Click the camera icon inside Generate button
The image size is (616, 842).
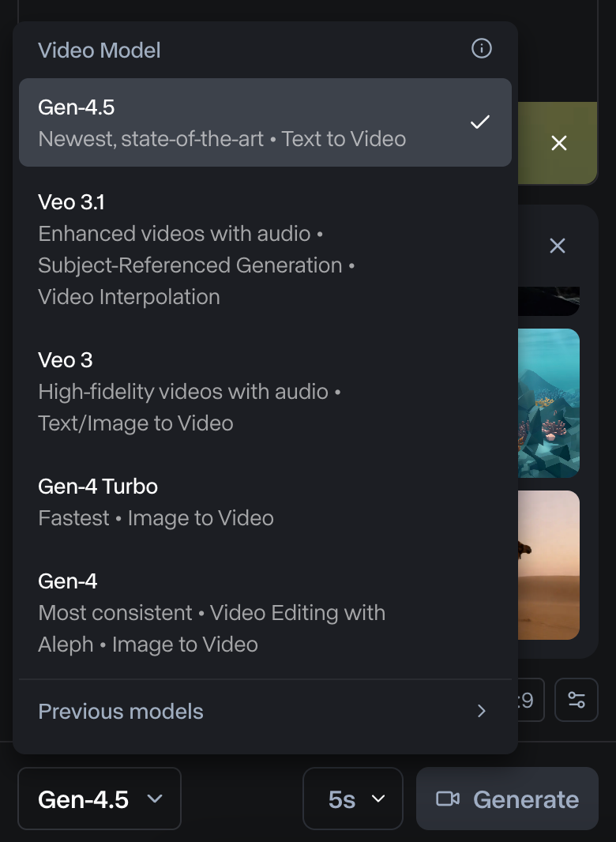click(449, 799)
